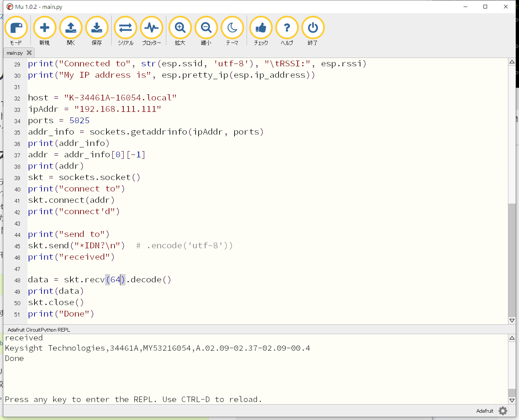
Task: Open the settings gear in status bar
Action: (503, 411)
